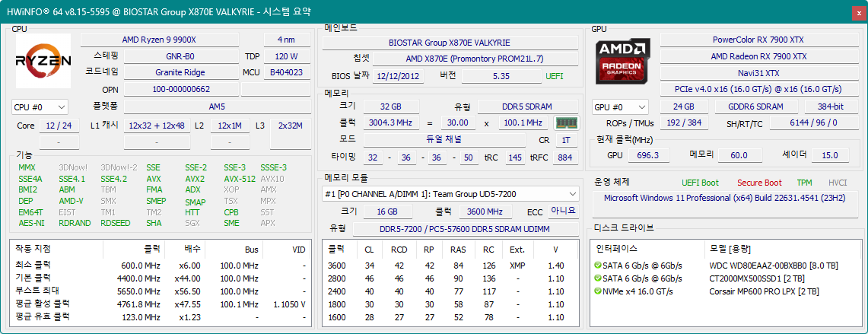Image resolution: width=868 pixels, height=334 pixels.
Task: Select the 1600 MHz memory timing row
Action: [x=450, y=317]
